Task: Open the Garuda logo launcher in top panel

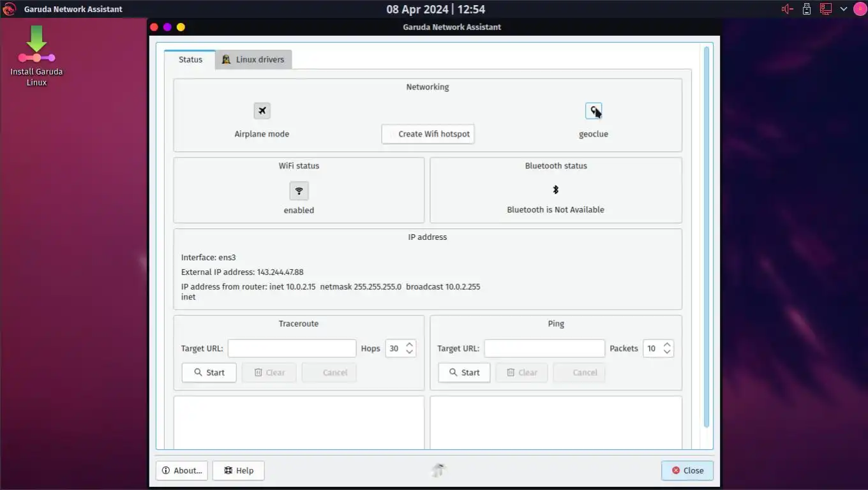Action: (x=10, y=9)
